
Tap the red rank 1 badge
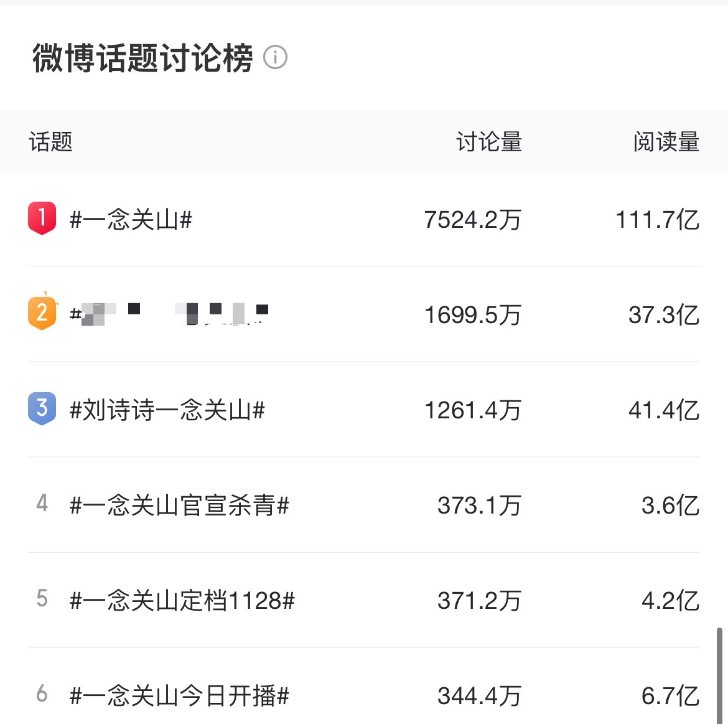tap(42, 218)
